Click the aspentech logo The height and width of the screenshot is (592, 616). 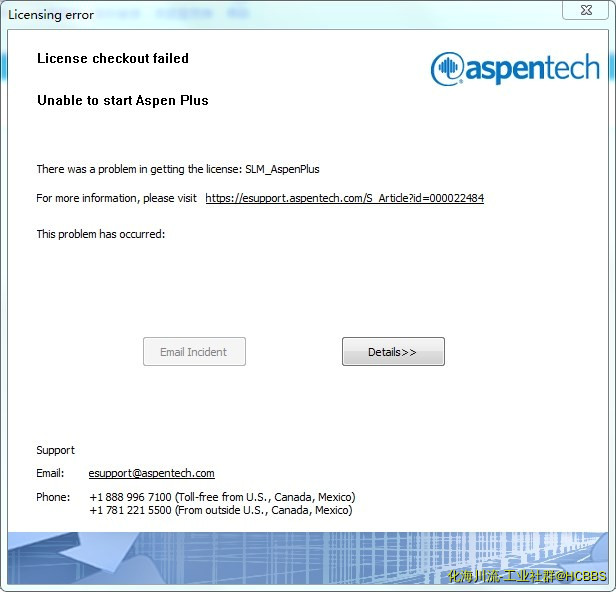tap(515, 69)
